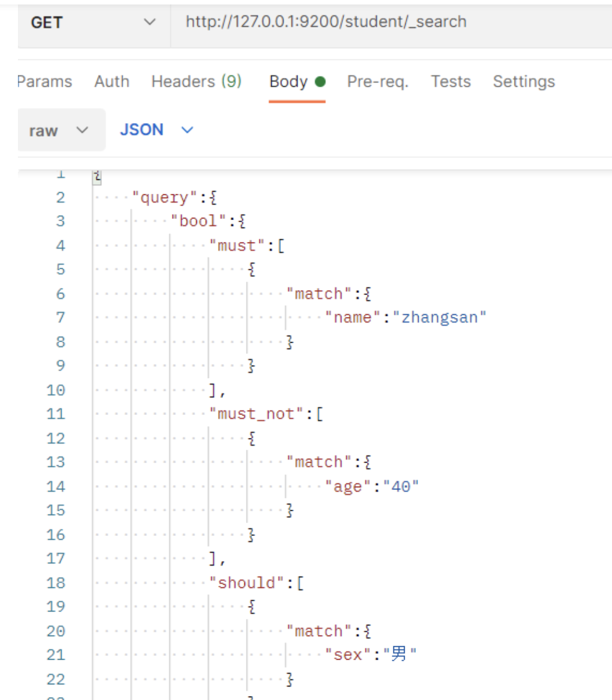
Task: Click the "should" key on line 18
Action: (x=247, y=583)
